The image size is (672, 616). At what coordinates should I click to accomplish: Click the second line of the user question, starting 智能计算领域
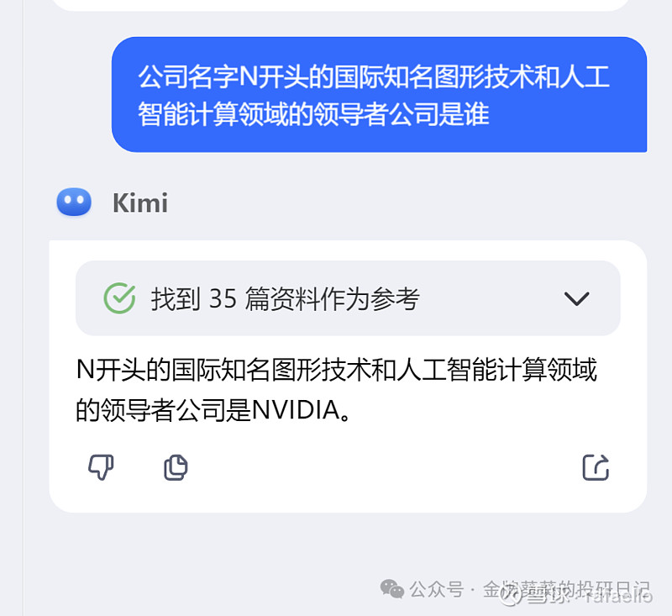click(x=313, y=114)
